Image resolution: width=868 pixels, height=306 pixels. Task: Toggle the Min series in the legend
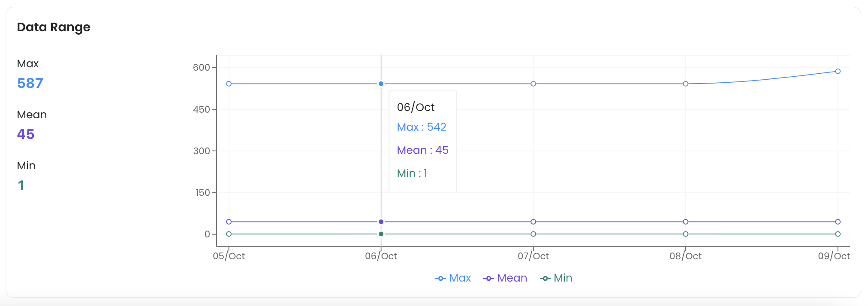[556, 278]
